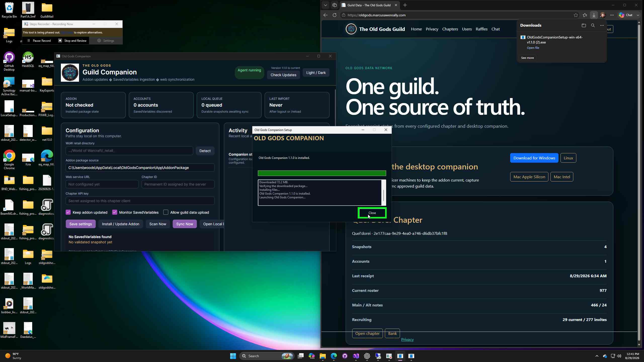Click the browser refresh icon

334,15
